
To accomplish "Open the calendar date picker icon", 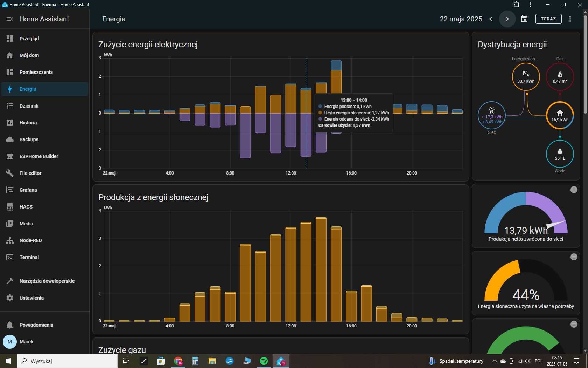I will click(524, 19).
